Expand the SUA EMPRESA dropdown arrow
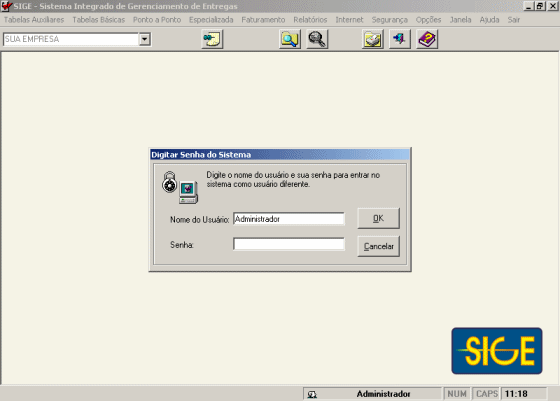Viewport: 560px width, 401px height. (x=145, y=39)
